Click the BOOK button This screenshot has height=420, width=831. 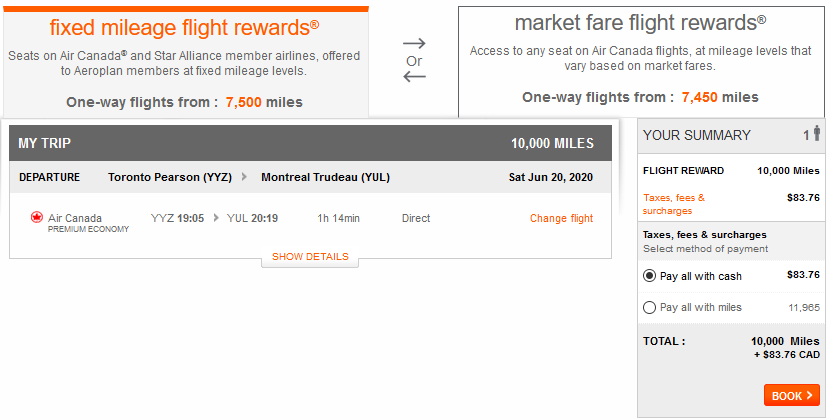[792, 396]
